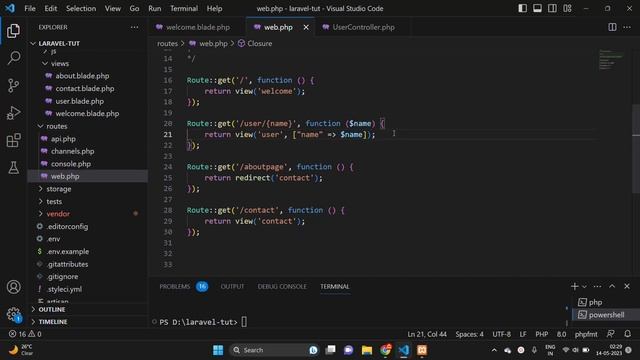640x360 pixels.
Task: Change encoding via UTF-8 status item
Action: (x=502, y=334)
